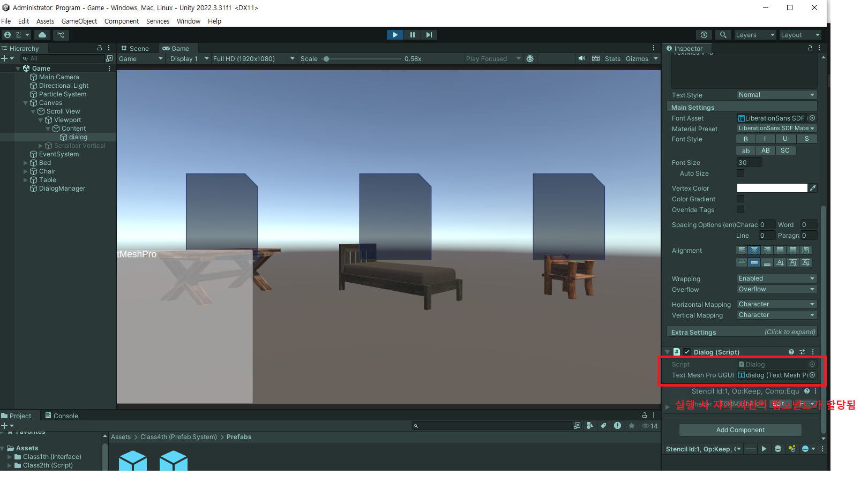Click the Game view keyboard shortcuts icon
This screenshot has width=868, height=483.
tap(596, 58)
